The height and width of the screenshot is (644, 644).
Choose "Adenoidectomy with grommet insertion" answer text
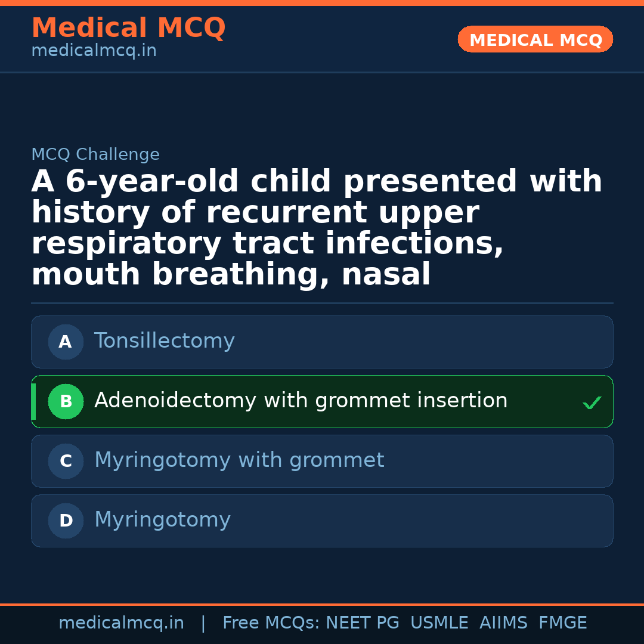point(301,401)
